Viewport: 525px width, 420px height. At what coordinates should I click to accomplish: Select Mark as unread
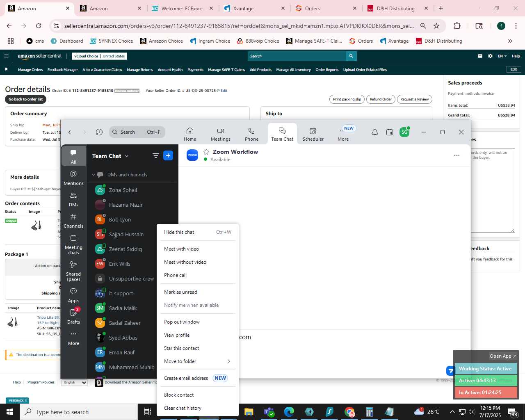click(197, 292)
